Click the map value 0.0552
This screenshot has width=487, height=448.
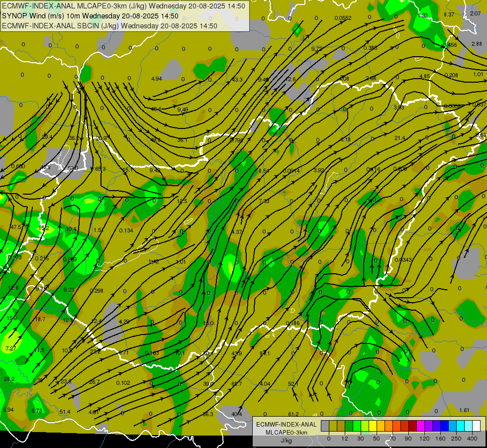point(343,18)
